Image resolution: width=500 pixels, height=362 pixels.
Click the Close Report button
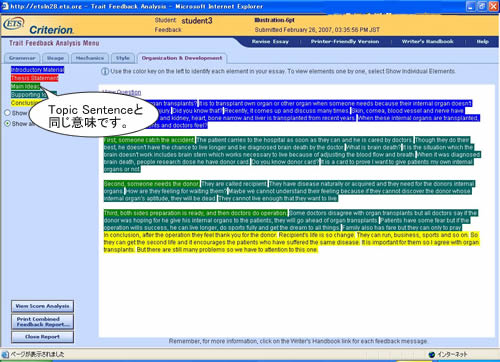42,337
